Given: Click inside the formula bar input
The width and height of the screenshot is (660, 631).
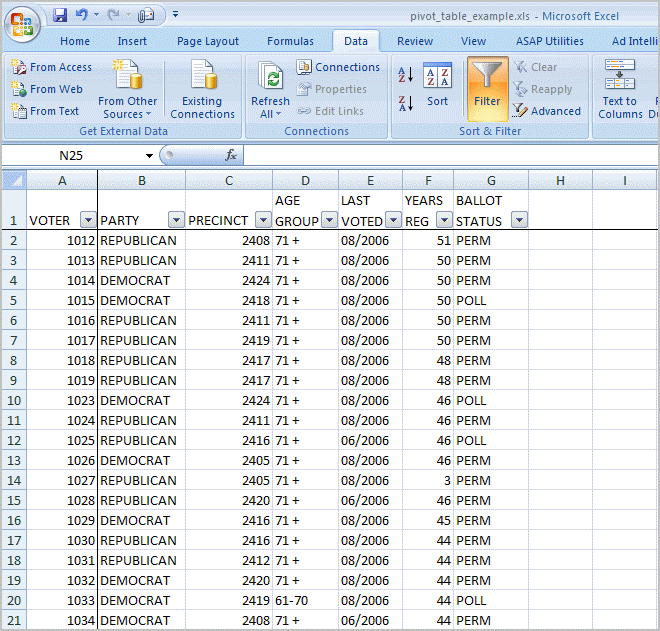Looking at the screenshot, I should pos(450,156).
